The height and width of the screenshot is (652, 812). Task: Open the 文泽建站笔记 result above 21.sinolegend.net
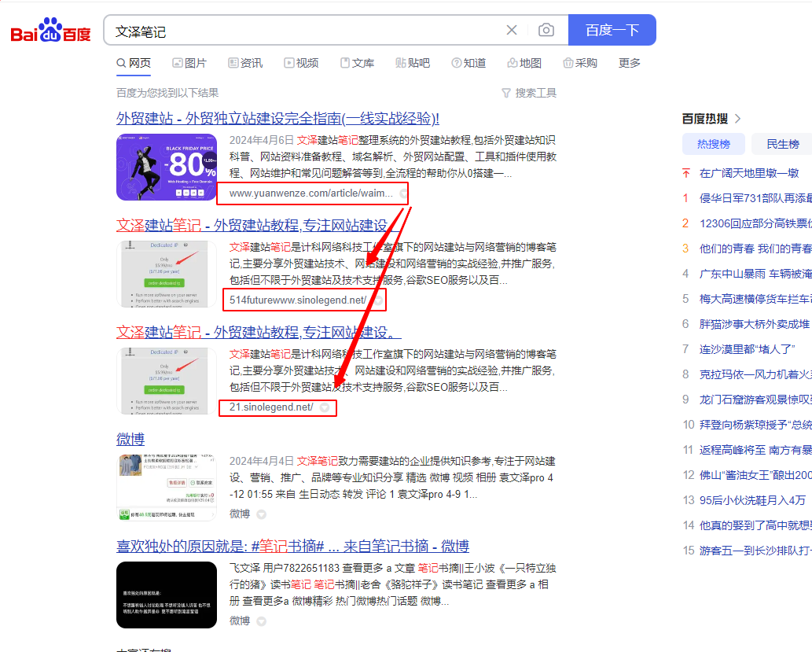pyautogui.click(x=258, y=332)
